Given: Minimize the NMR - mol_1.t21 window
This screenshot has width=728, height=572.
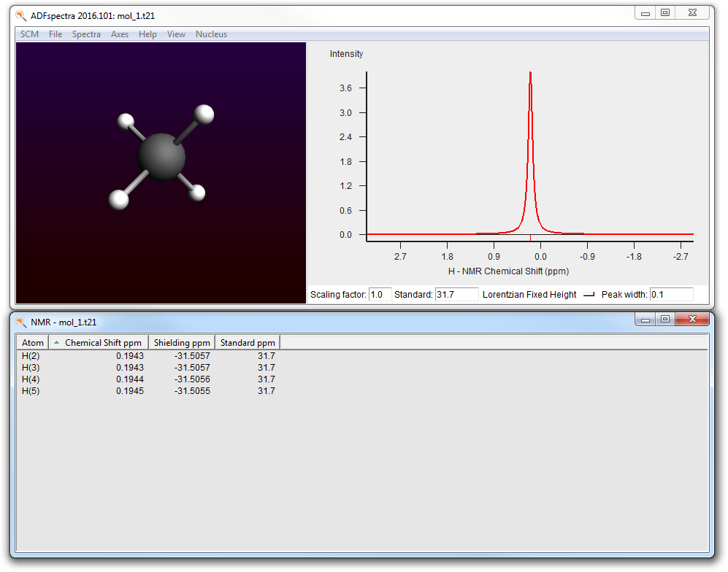Looking at the screenshot, I should coord(645,320).
